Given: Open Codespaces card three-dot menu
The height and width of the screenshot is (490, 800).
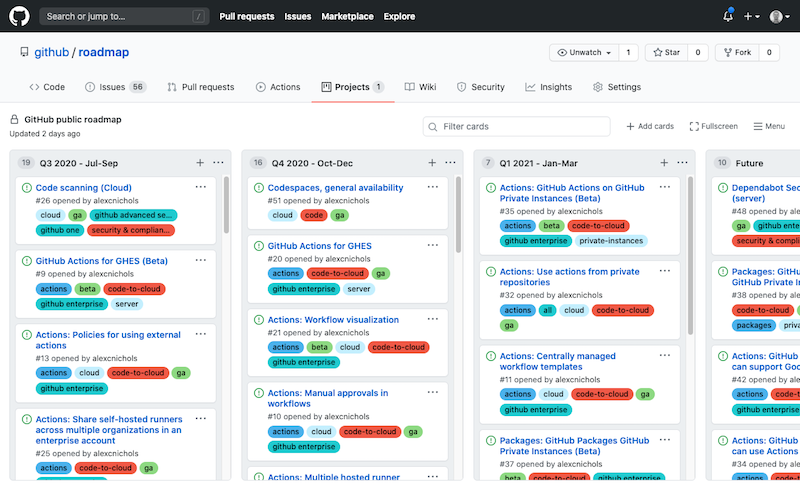Looking at the screenshot, I should [433, 187].
